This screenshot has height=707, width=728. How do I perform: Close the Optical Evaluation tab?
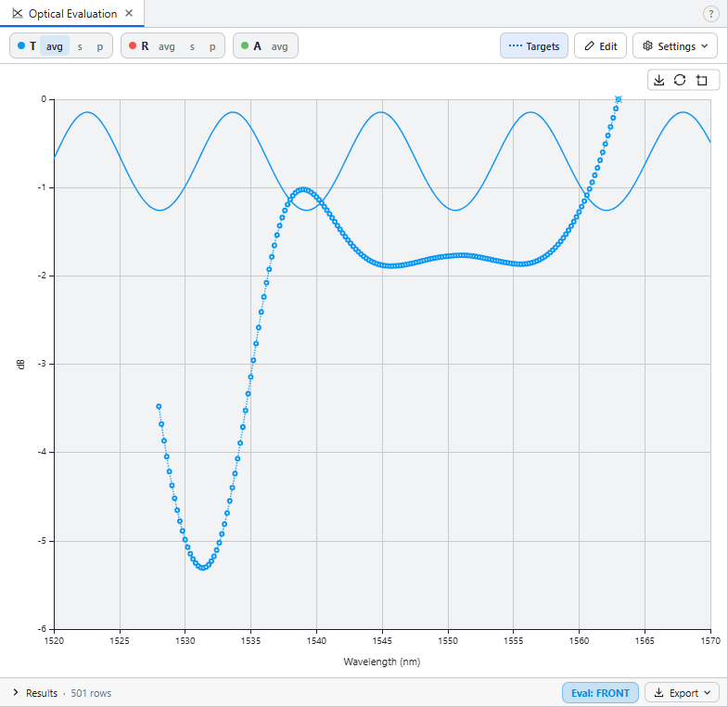(129, 14)
